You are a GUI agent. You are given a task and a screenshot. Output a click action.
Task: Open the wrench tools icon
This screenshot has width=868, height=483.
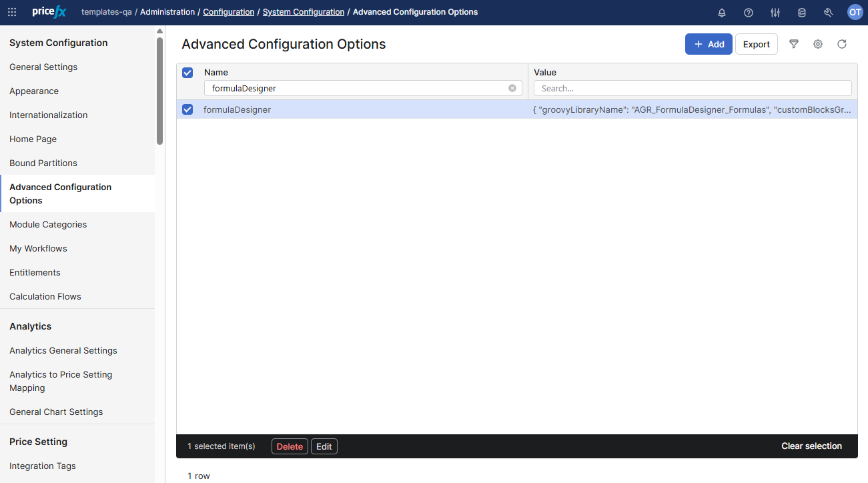point(829,12)
